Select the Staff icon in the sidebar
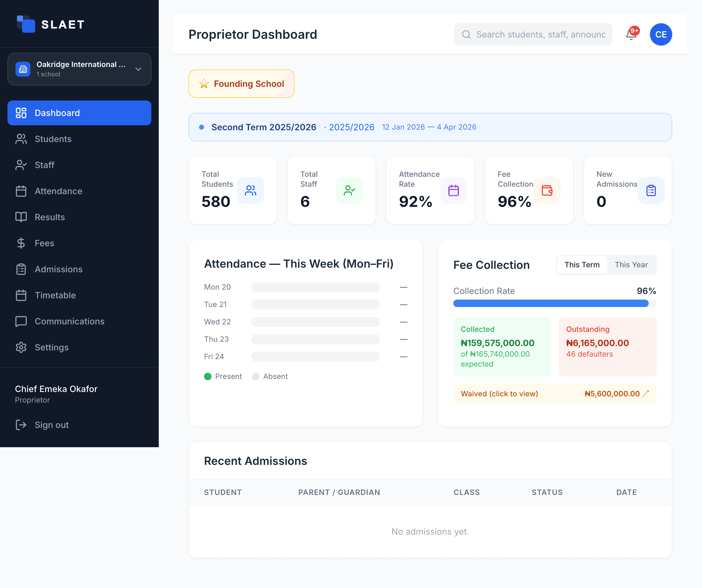702x588 pixels. click(x=21, y=165)
